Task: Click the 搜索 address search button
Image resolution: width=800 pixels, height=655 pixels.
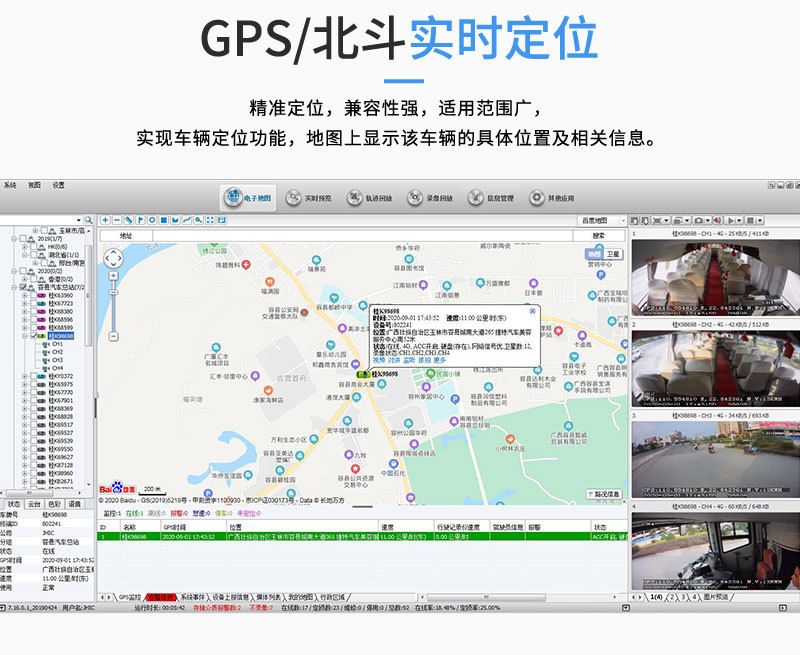Action: pyautogui.click(x=599, y=236)
